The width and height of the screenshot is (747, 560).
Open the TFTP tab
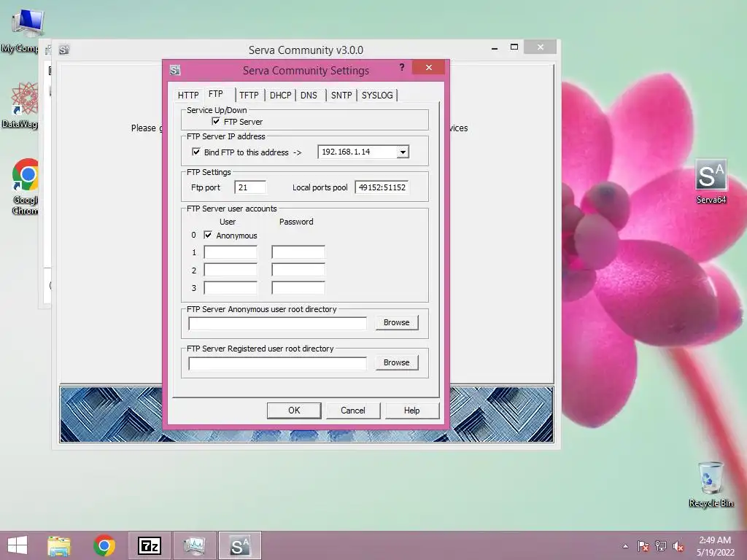click(249, 96)
